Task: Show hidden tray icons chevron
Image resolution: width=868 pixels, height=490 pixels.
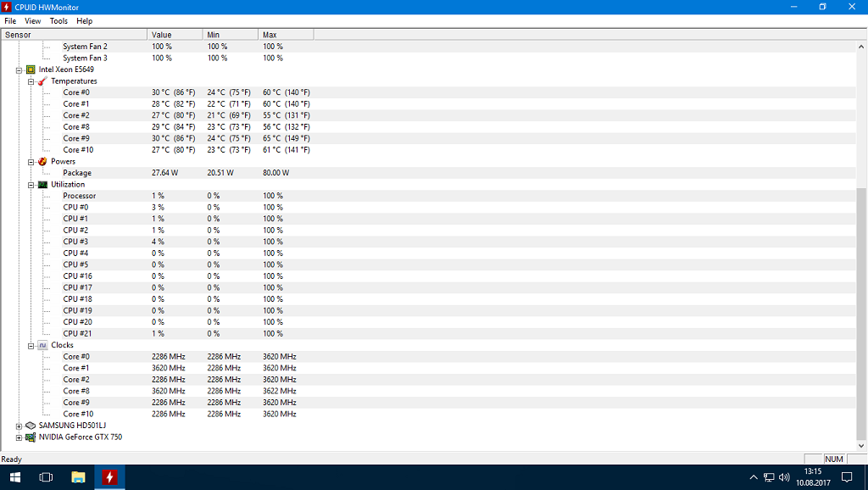Action: [754, 477]
